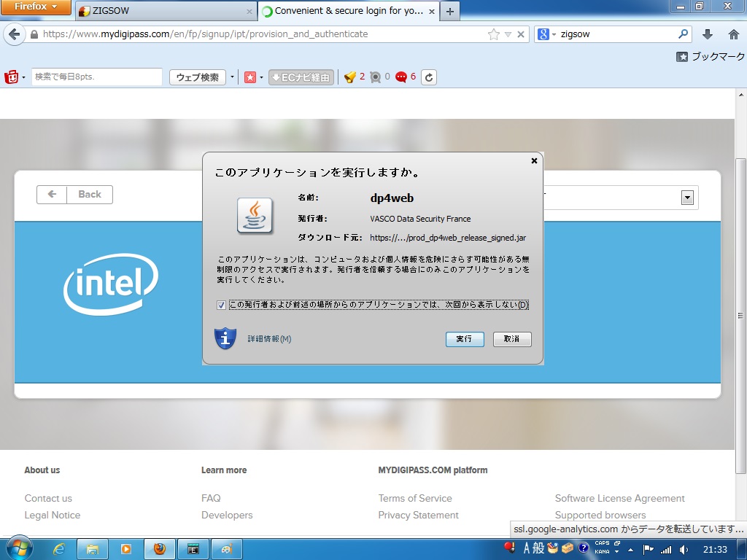
Task: Expand the address bar history dropdown arrow
Action: [508, 34]
